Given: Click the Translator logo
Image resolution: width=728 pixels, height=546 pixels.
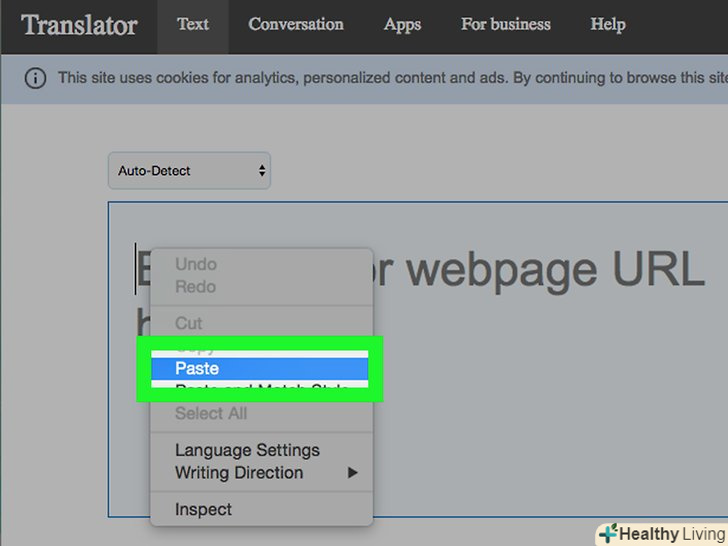Looking at the screenshot, I should click(79, 25).
